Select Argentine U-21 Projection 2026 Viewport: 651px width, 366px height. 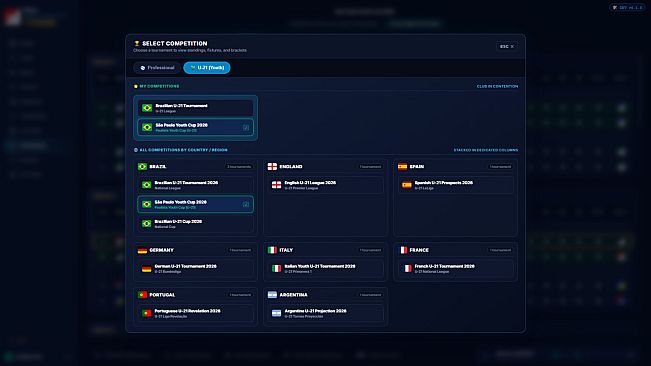(x=326, y=313)
